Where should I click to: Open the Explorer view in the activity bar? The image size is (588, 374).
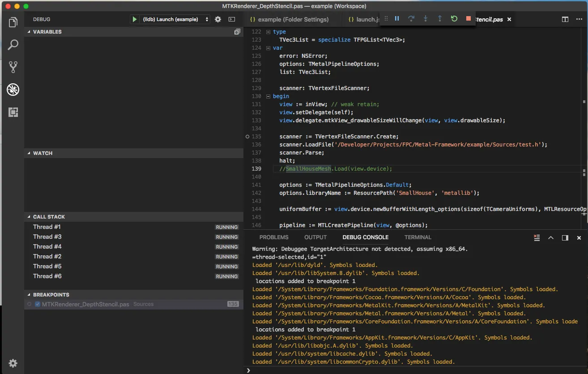pos(13,22)
